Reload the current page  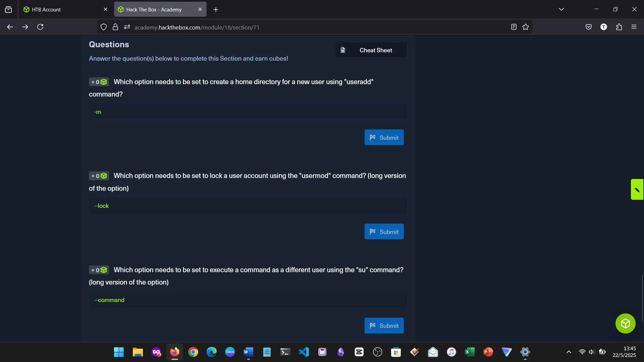coord(40,27)
